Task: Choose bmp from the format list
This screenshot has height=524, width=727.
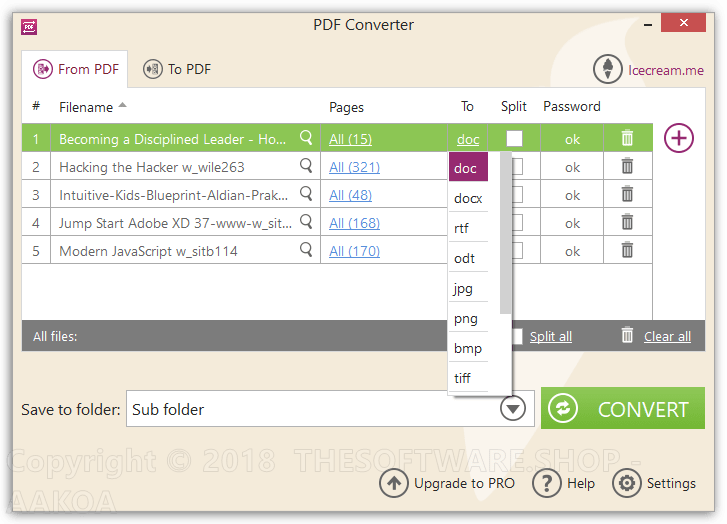Action: [468, 348]
